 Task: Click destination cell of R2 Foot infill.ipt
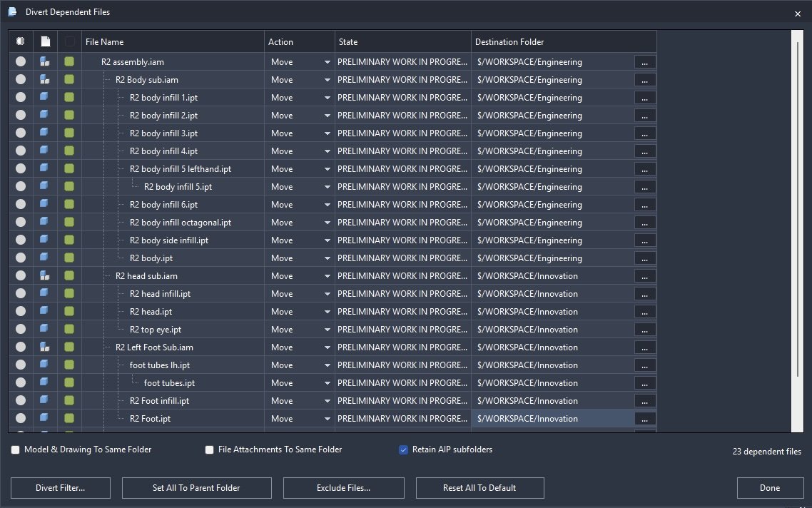[x=552, y=401]
